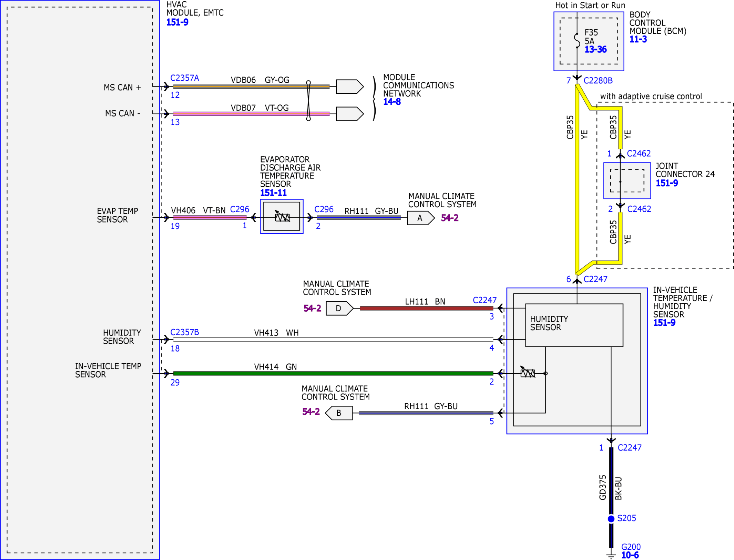
Task: Click the in-vehicle temp thermistor symbol
Action: (527, 372)
